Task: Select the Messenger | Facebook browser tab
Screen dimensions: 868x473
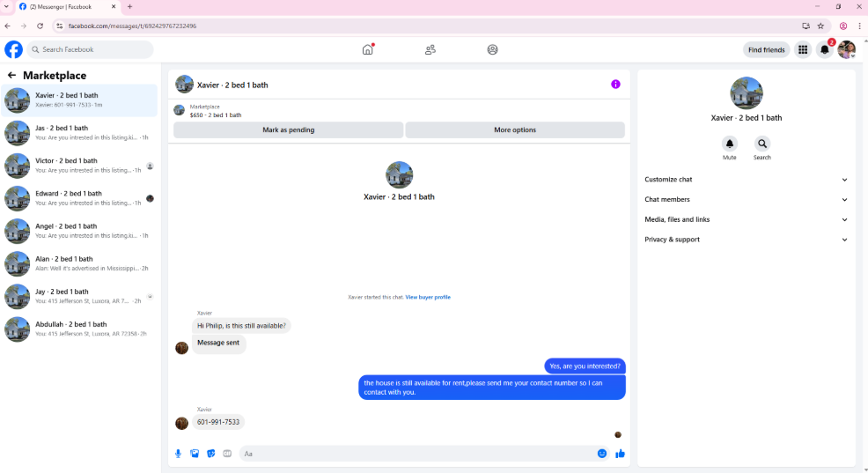Action: point(66,7)
